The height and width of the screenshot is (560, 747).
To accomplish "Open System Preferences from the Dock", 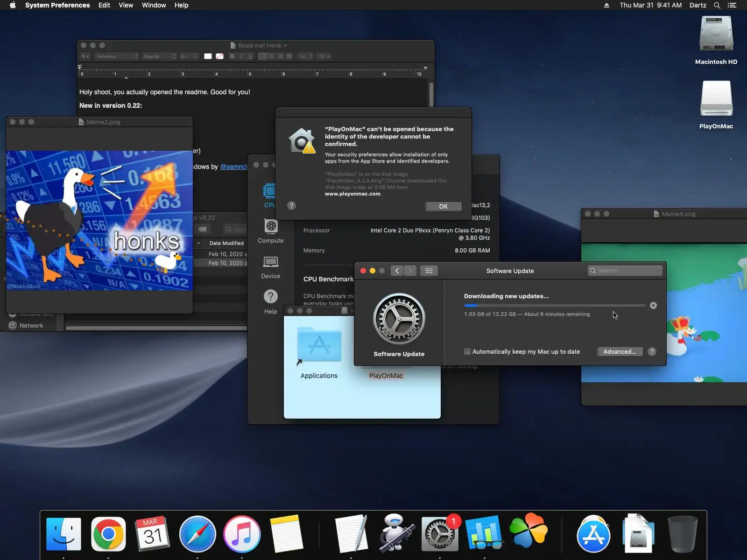I will (440, 534).
